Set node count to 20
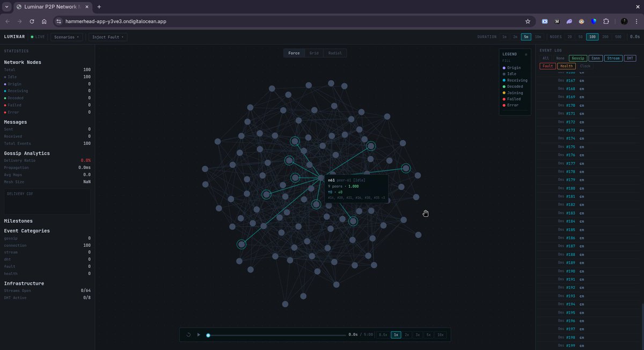Viewport: 644px width, 350px height. coord(569,37)
